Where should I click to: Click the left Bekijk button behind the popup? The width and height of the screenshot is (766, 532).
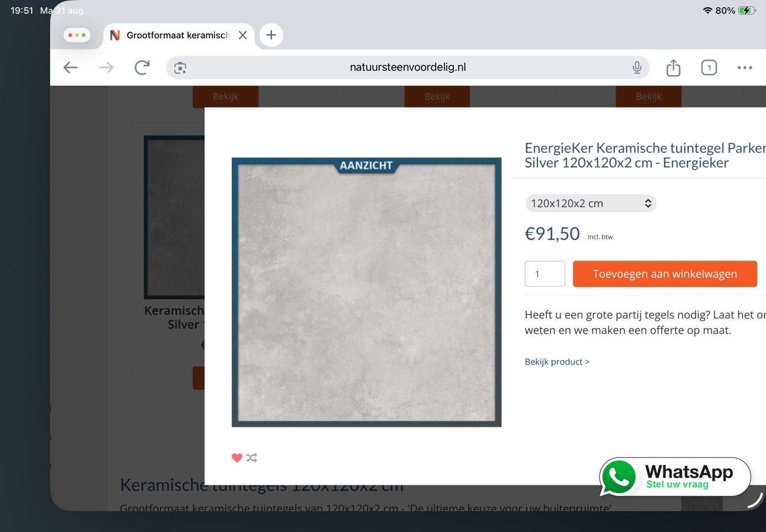pyautogui.click(x=225, y=96)
